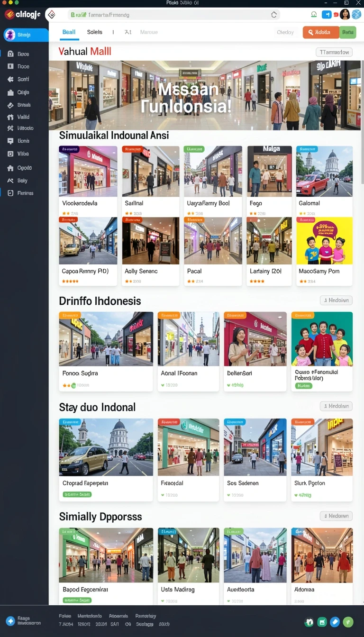Viewport: 364px width, 637px height.
Task: Click the blue send icon in top bar
Action: click(x=327, y=15)
